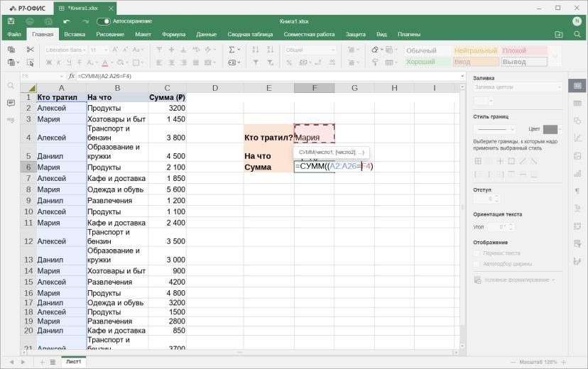The height and width of the screenshot is (369, 588).
Task: Click the Cut scissors icon
Action: click(x=31, y=50)
